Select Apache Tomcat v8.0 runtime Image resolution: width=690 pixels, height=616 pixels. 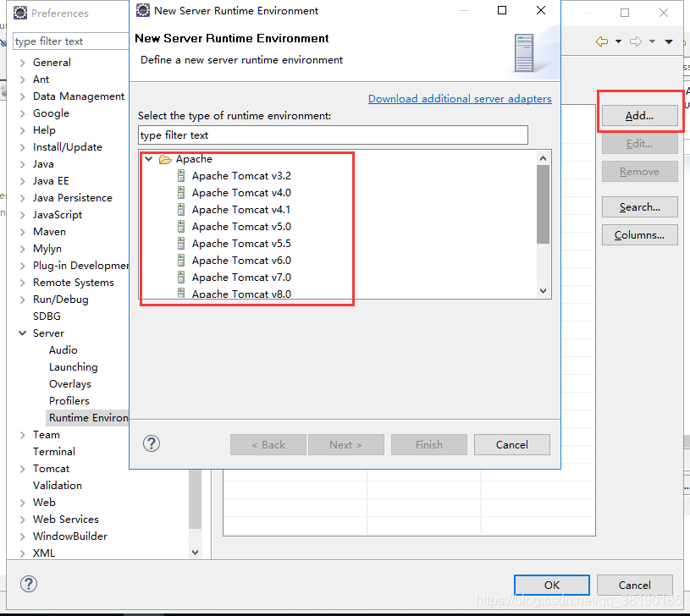tap(241, 294)
